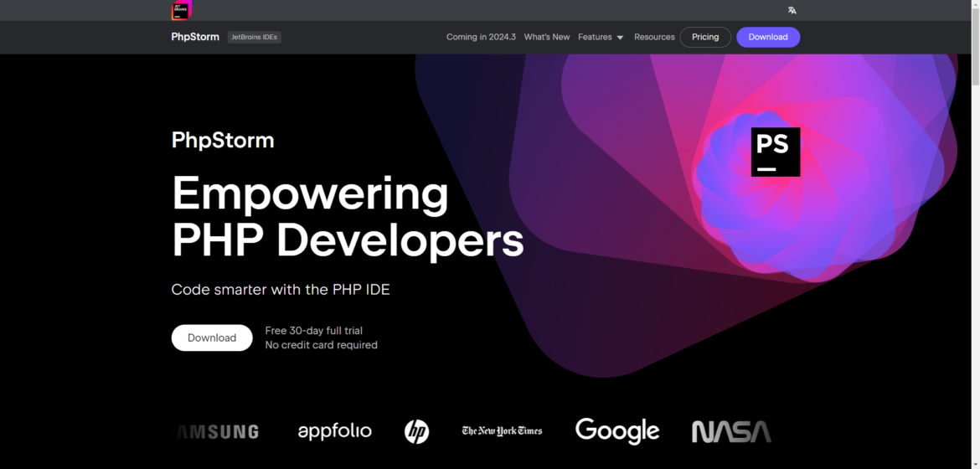This screenshot has height=469, width=980.
Task: Click the PS PhpStorm product logo
Action: coord(776,152)
